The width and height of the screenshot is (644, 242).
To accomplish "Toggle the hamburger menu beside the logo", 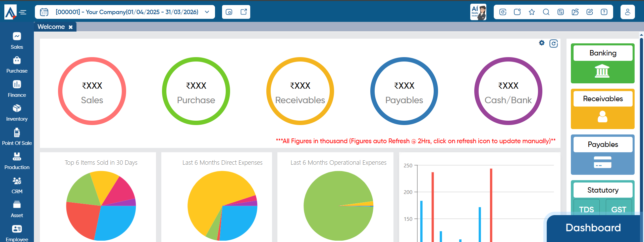I will (23, 12).
